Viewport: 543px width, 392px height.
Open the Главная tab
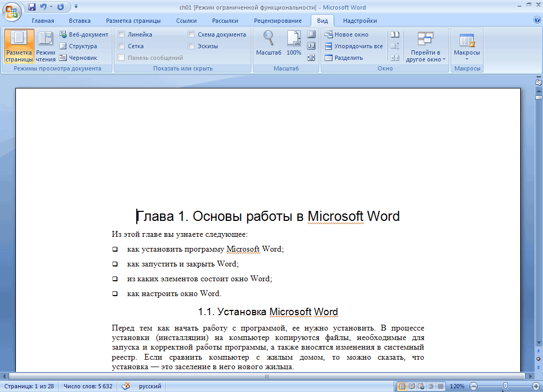[43, 21]
